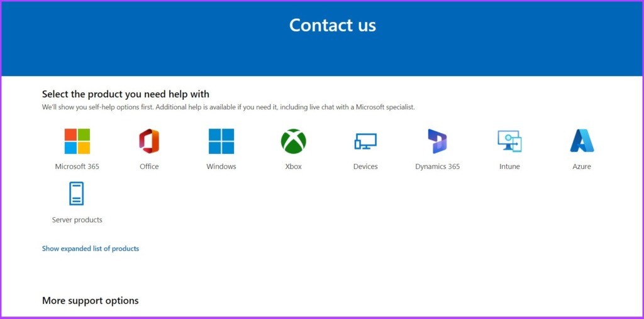Pick the Windows logo icon

(x=221, y=141)
